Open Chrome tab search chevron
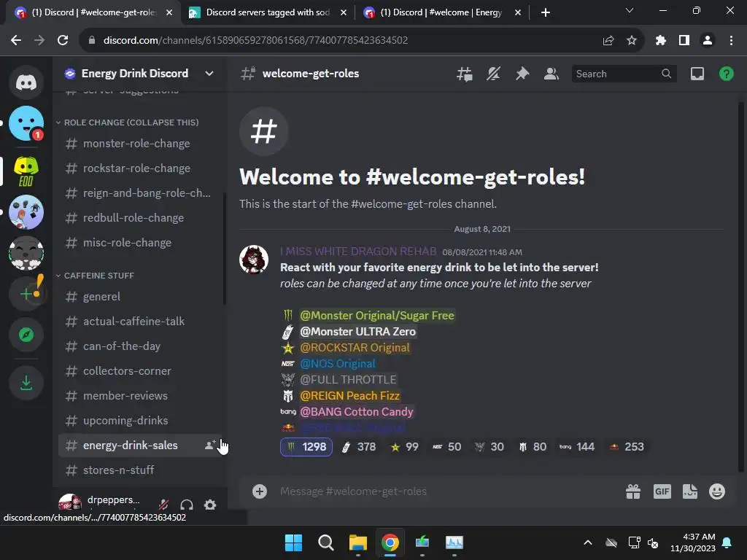The height and width of the screenshot is (560, 747). tap(630, 10)
